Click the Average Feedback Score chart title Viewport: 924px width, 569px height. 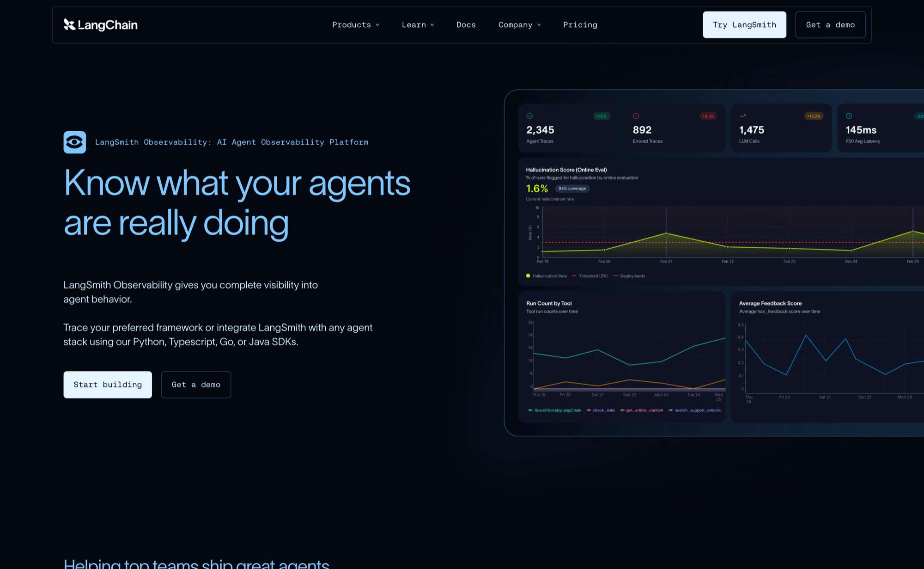[x=770, y=304]
